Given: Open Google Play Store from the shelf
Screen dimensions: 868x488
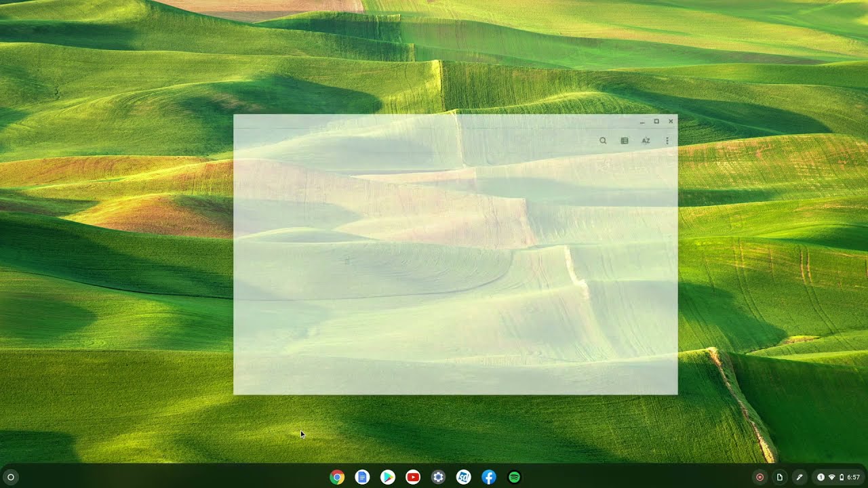Looking at the screenshot, I should coord(387,477).
